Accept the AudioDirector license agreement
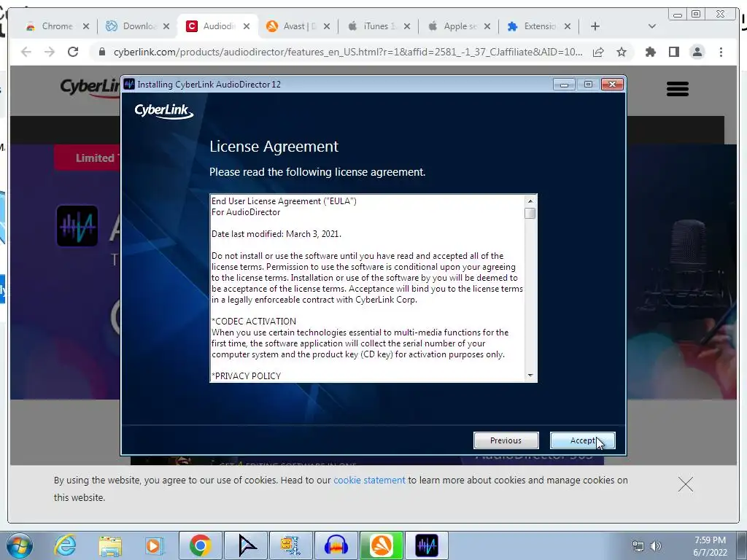Viewport: 747px width, 560px height. (x=582, y=440)
